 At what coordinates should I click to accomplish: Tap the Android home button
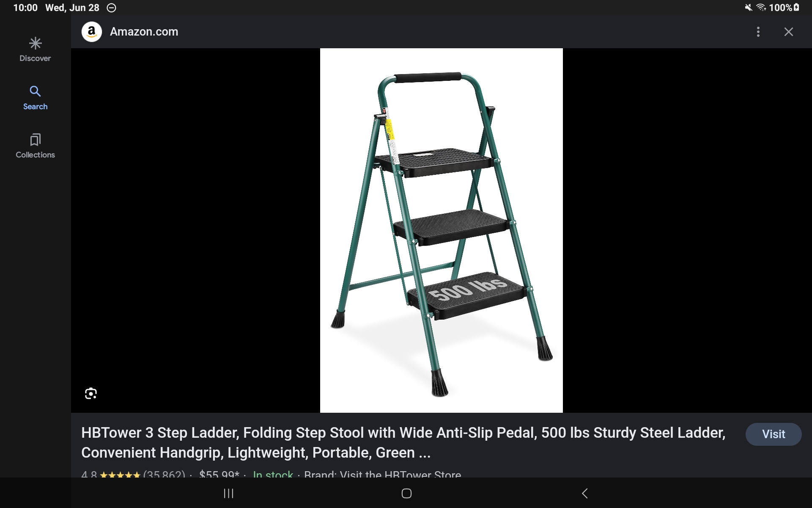pos(406,493)
